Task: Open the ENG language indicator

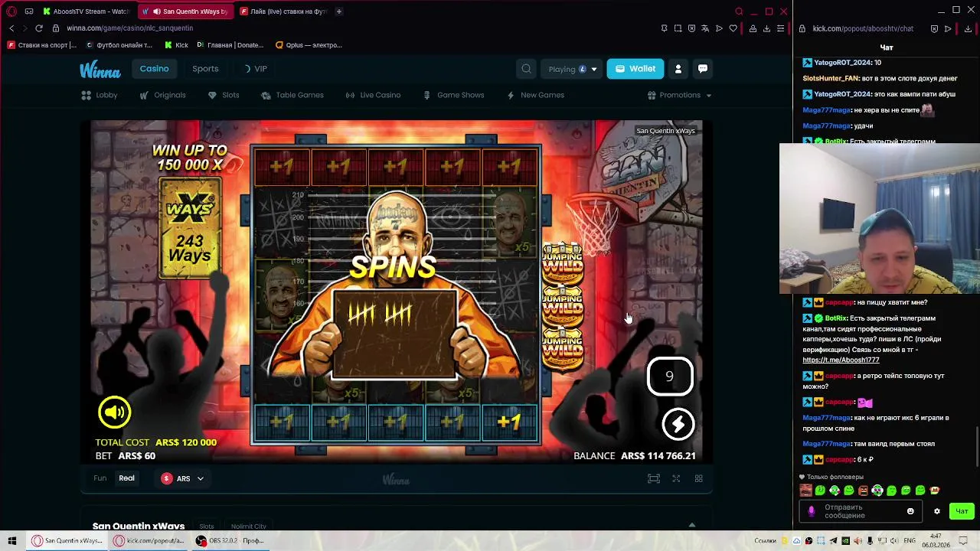Action: [x=910, y=540]
